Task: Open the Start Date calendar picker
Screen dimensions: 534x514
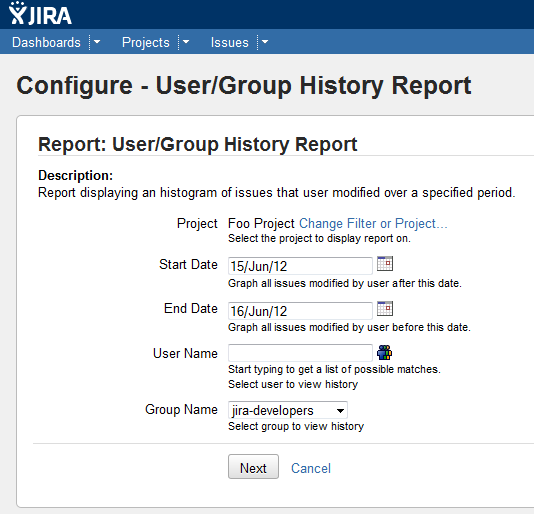Action: tap(385, 264)
